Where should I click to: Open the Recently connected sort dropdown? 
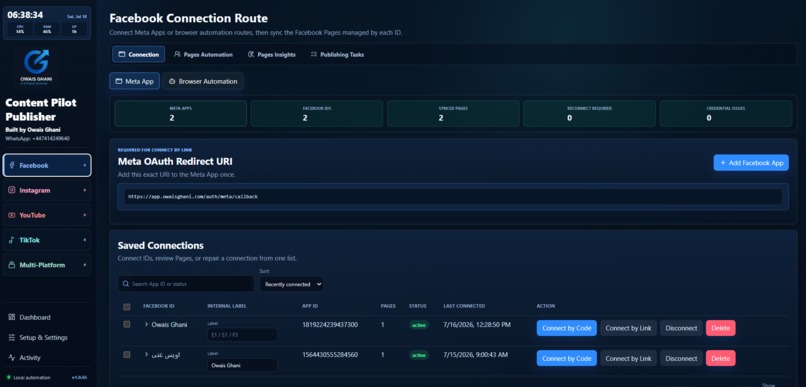click(x=291, y=284)
